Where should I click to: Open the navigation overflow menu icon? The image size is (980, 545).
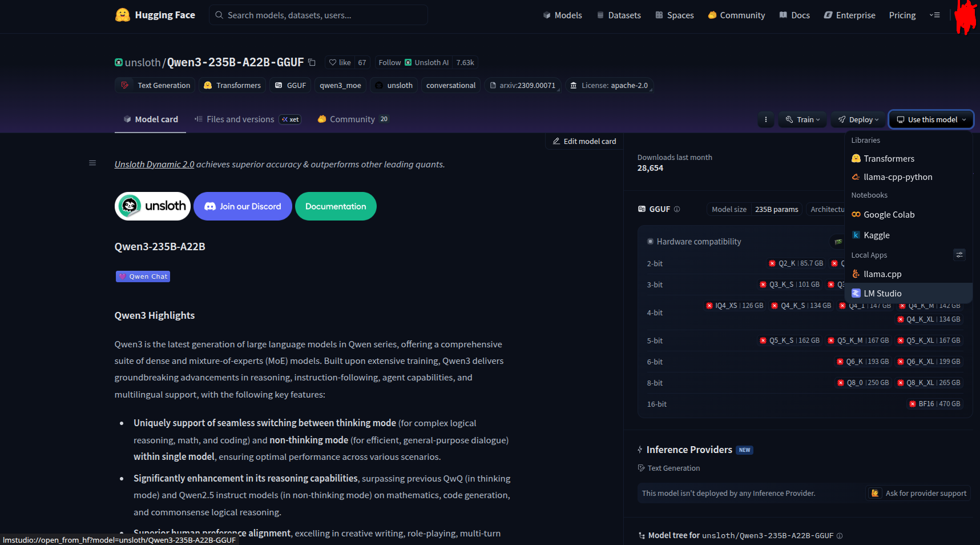[934, 15]
